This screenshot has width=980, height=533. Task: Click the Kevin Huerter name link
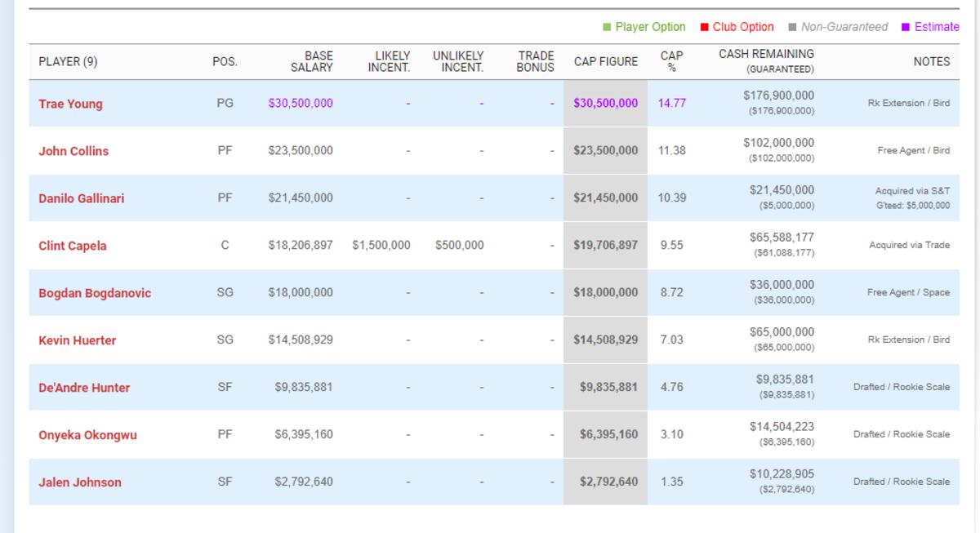point(77,340)
